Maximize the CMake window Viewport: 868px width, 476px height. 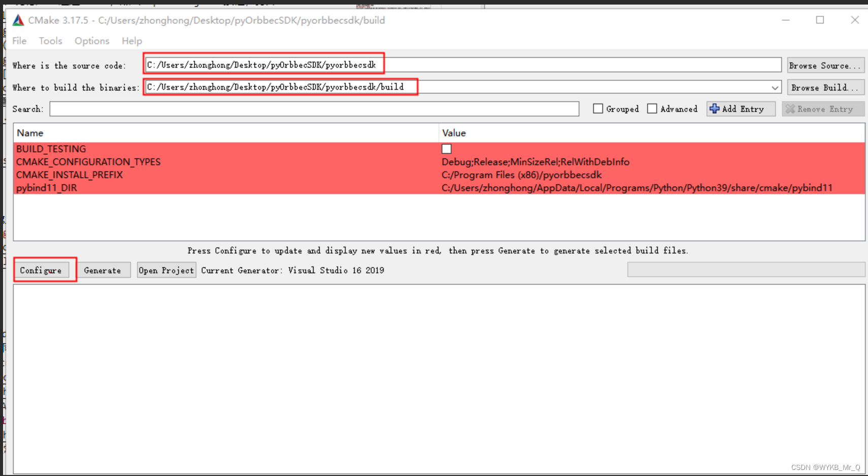coord(820,20)
